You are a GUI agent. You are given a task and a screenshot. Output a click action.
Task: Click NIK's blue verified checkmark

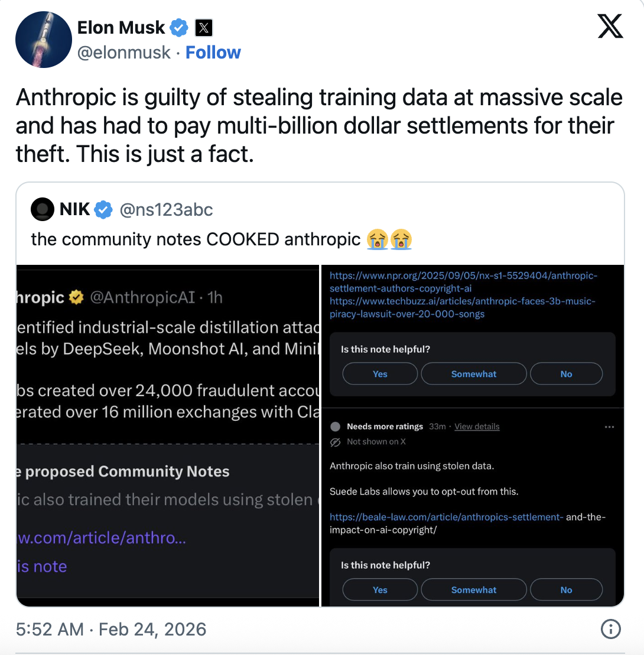click(104, 209)
